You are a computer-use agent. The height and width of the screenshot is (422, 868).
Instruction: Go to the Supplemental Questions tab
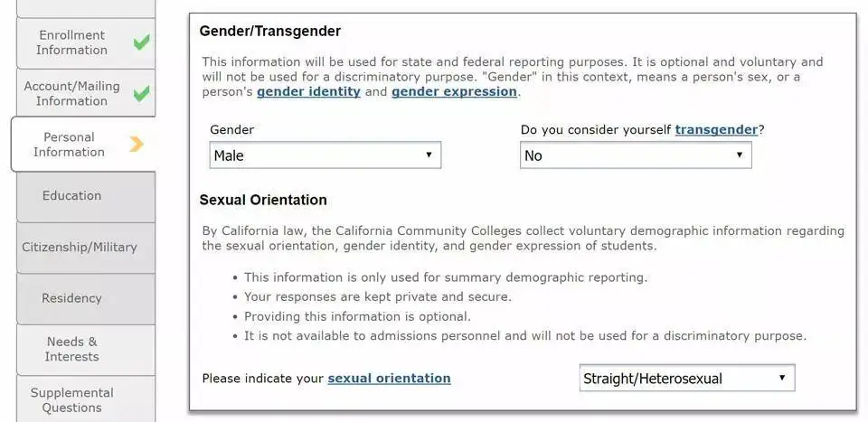[71, 399]
